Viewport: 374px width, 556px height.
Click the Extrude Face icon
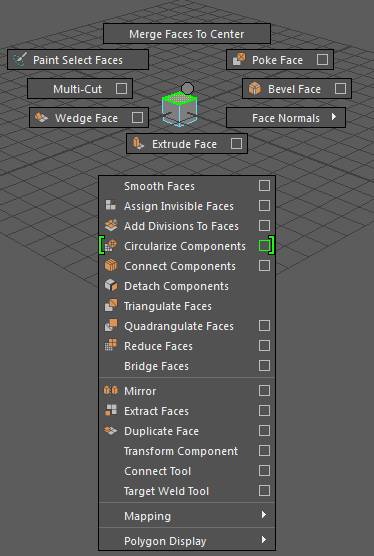click(138, 144)
